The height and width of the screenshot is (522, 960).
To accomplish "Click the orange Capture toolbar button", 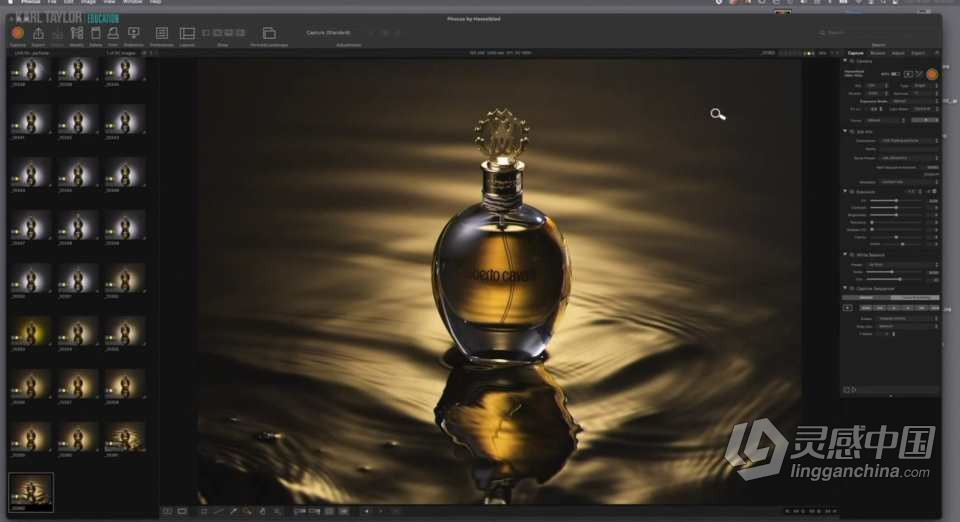I will pos(18,33).
